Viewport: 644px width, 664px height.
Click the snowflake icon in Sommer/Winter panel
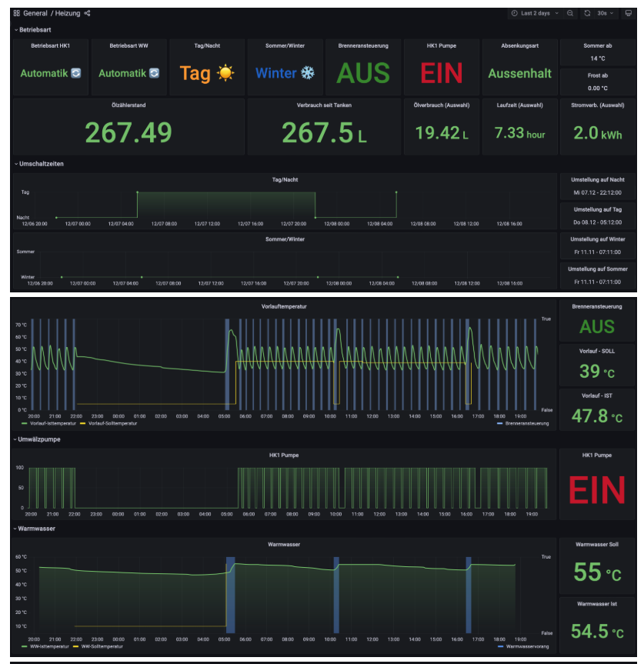tap(307, 74)
